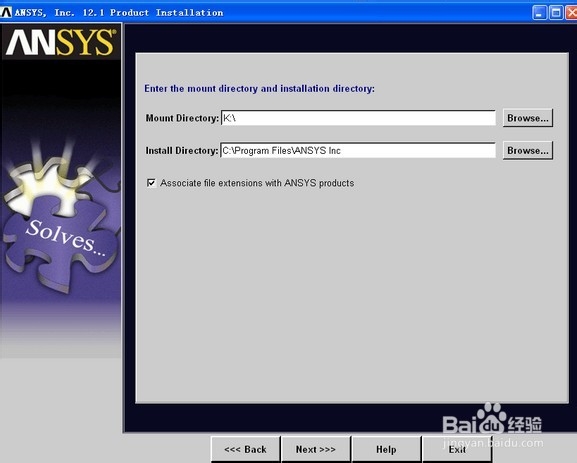Browse for the Mount Directory
Image resolution: width=577 pixels, height=463 pixels.
coord(528,118)
